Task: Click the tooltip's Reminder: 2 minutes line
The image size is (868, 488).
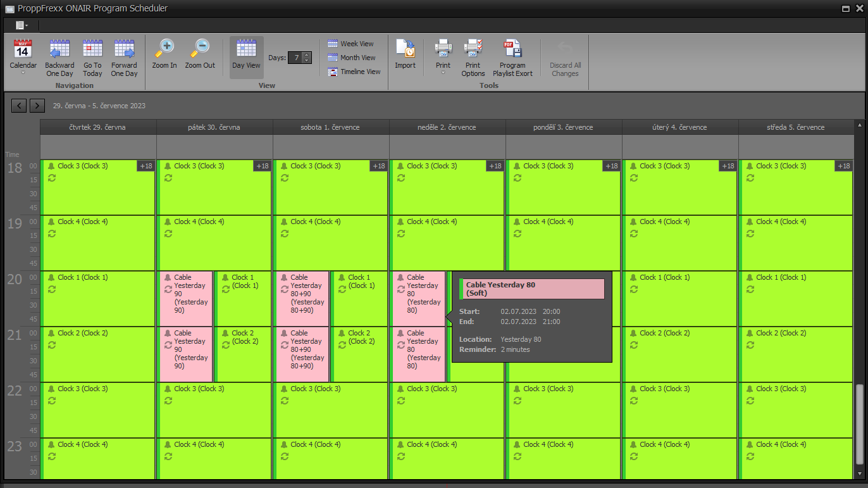Action: click(495, 349)
